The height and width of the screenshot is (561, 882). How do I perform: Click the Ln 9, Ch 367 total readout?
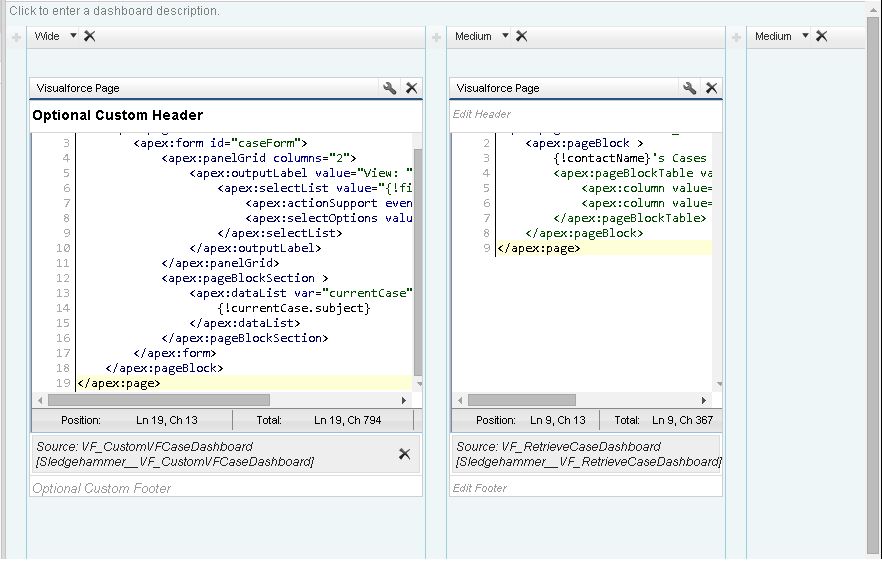(682, 420)
